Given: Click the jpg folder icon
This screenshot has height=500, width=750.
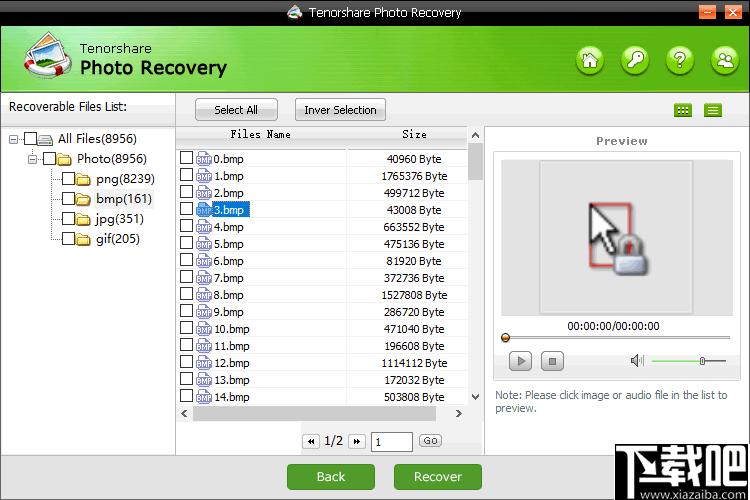Looking at the screenshot, I should (x=83, y=220).
